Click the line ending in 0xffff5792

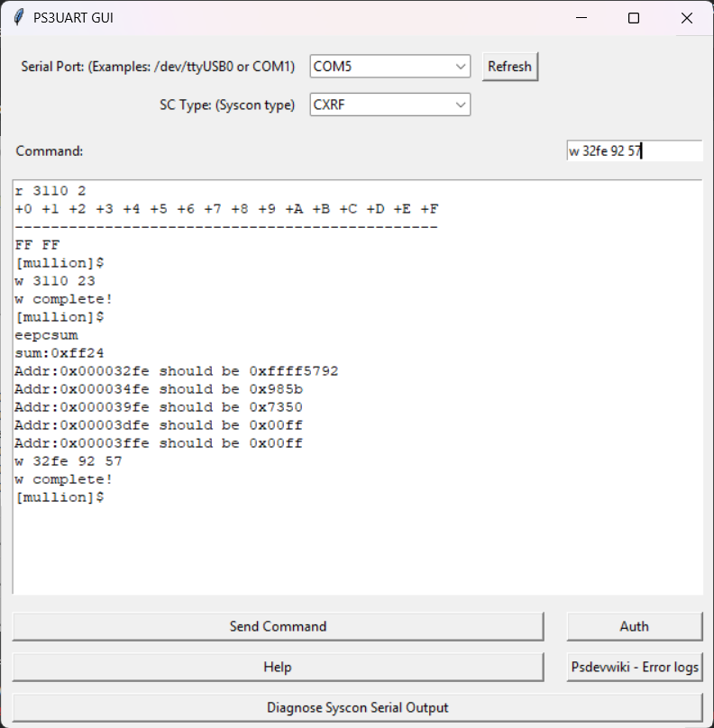pyautogui.click(x=177, y=371)
